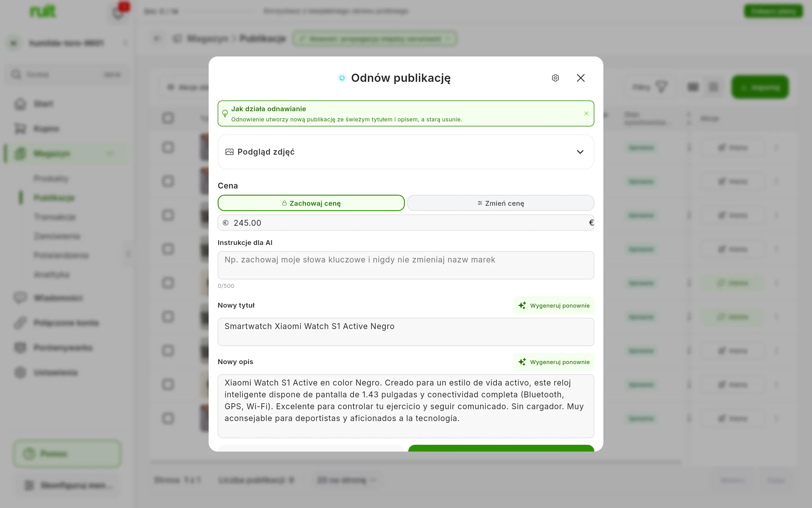Click the lightbulb icon in info banner
Screen dimensions: 812x508
click(x=225, y=113)
